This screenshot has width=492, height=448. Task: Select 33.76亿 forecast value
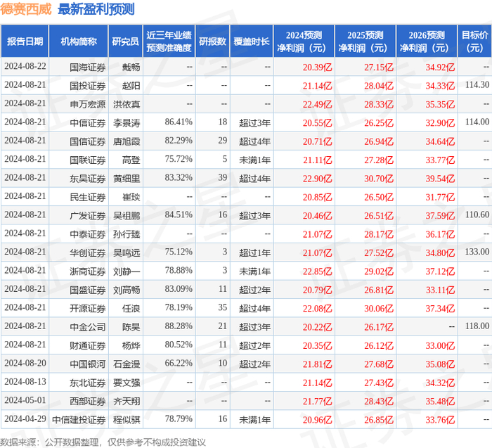click(x=440, y=419)
